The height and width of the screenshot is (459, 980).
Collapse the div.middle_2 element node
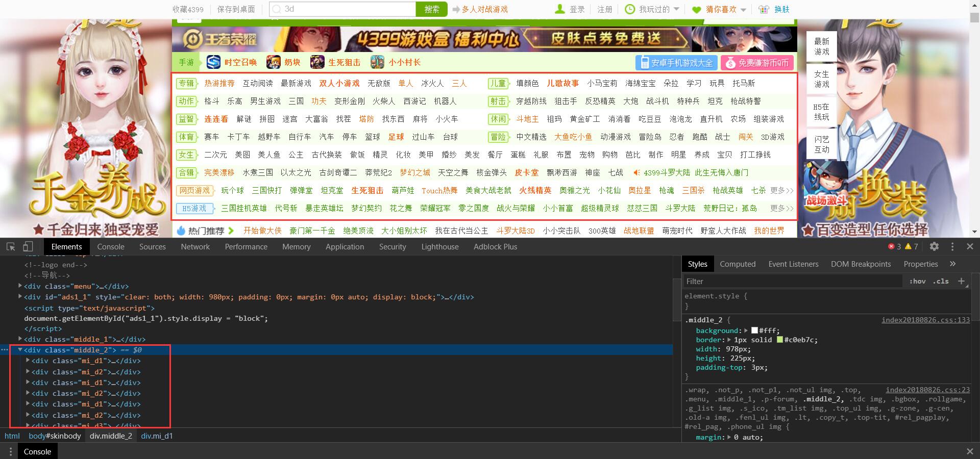(x=20, y=350)
